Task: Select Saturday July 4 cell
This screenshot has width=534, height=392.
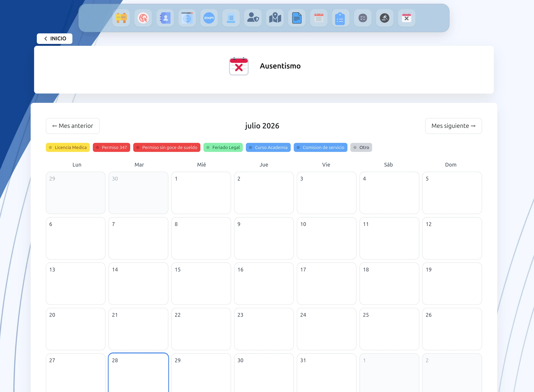Action: [x=389, y=193]
